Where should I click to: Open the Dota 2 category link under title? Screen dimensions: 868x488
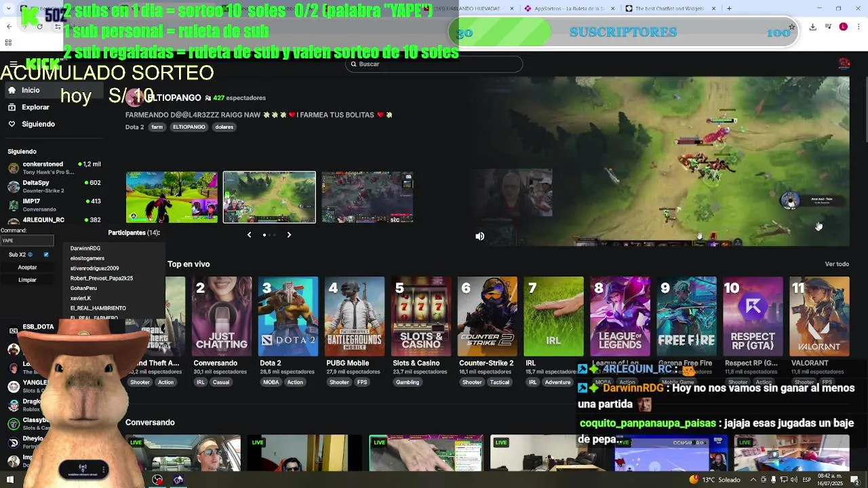(x=134, y=127)
